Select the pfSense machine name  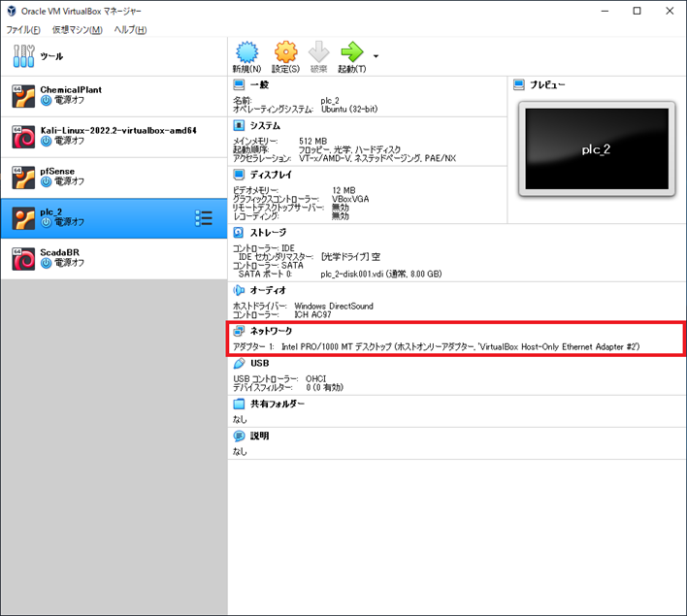tap(57, 171)
